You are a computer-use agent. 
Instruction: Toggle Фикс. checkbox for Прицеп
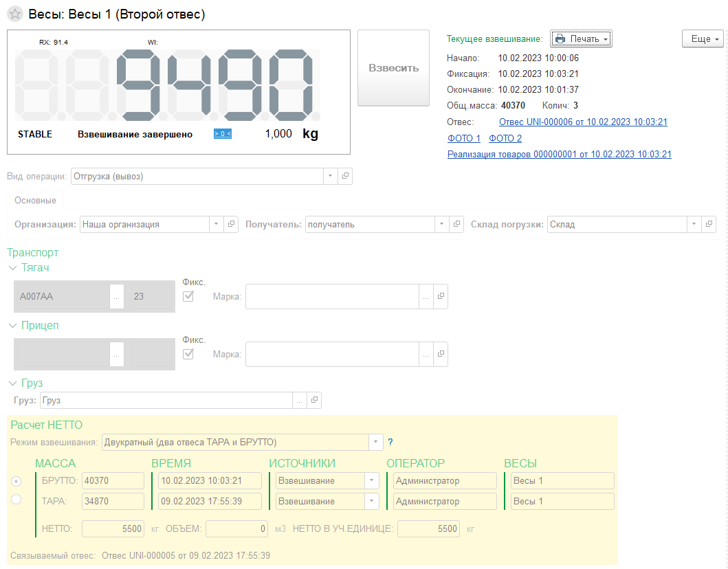(x=188, y=354)
